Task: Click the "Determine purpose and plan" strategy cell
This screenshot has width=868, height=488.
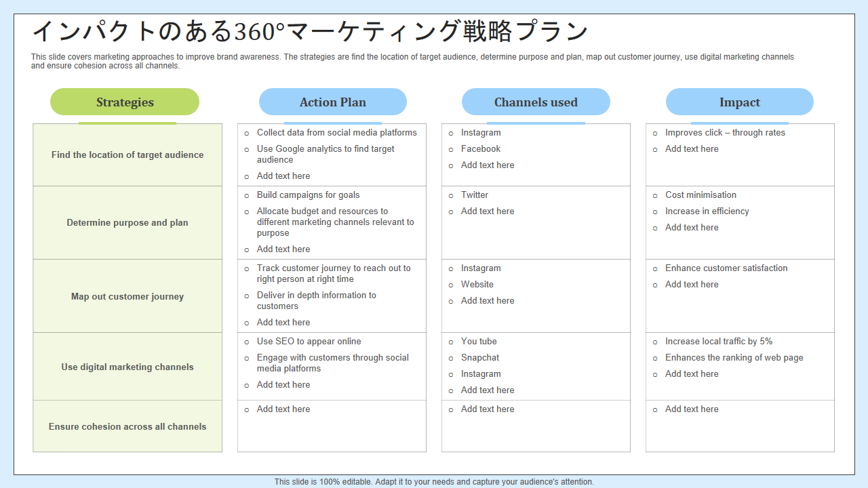Action: click(x=127, y=222)
